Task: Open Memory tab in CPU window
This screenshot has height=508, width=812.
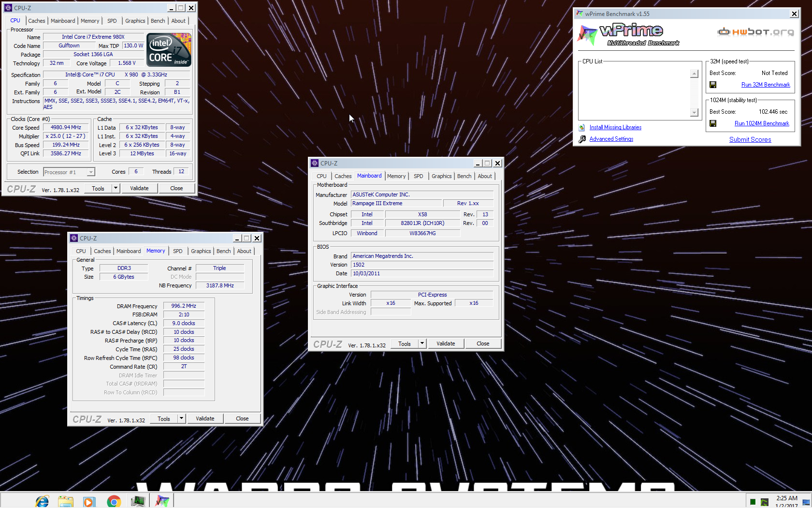Action: 90,21
